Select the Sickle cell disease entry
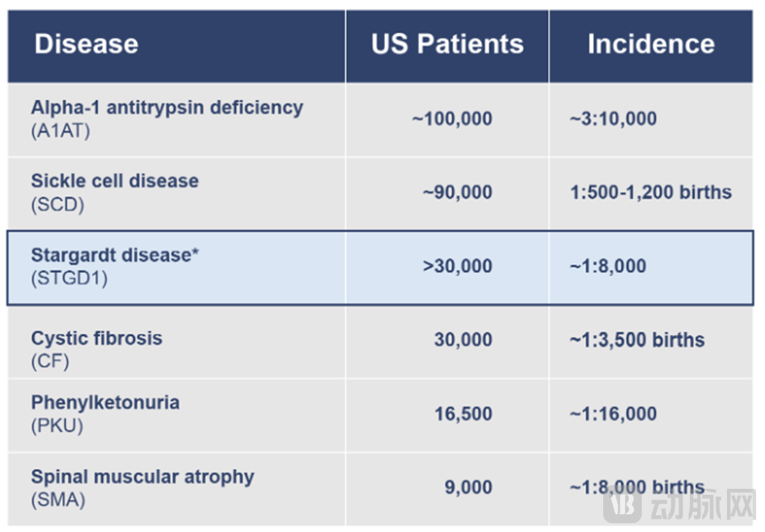The image size is (765, 532). tap(115, 181)
